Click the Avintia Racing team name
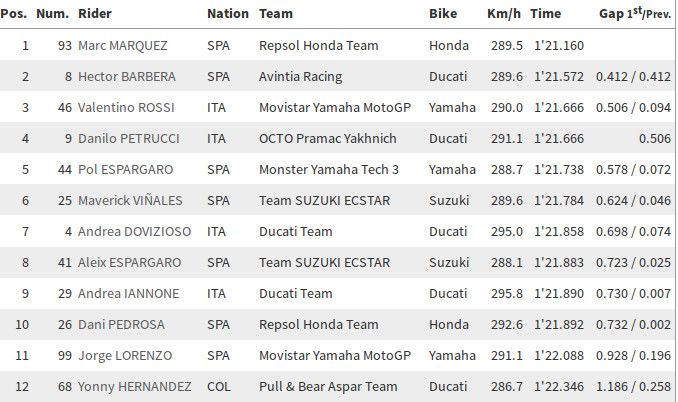Screen dimensions: 678x402 click(x=300, y=76)
